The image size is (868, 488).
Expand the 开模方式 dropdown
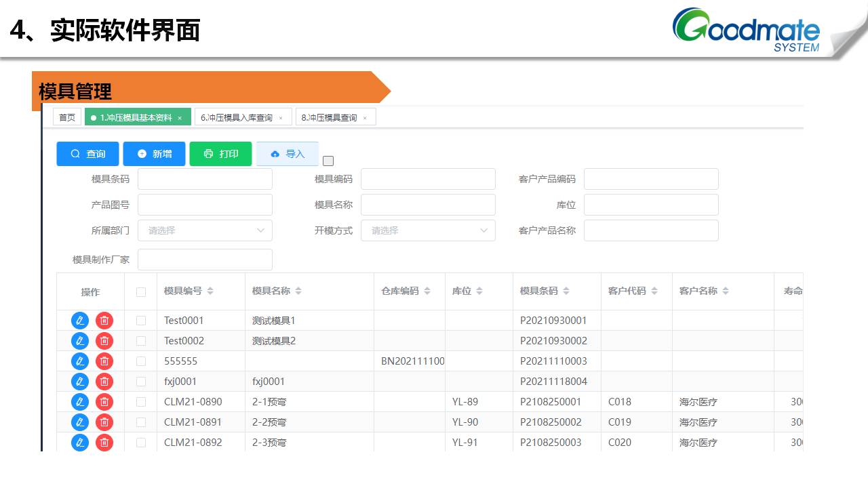[428, 230]
